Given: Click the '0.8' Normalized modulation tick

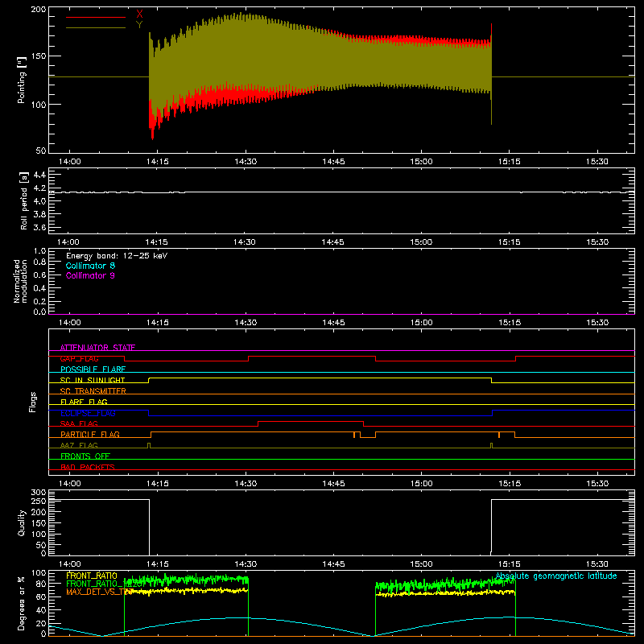Looking at the screenshot, I should [x=39, y=262].
